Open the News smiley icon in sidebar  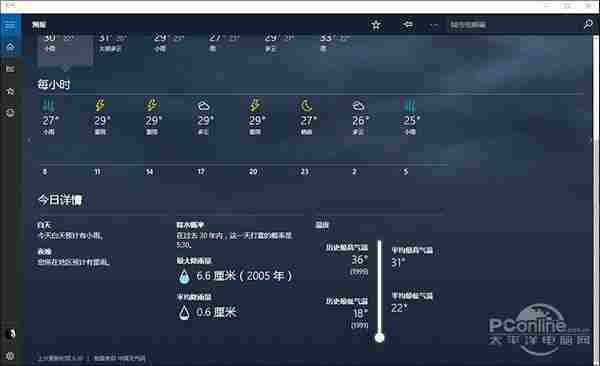click(x=10, y=113)
